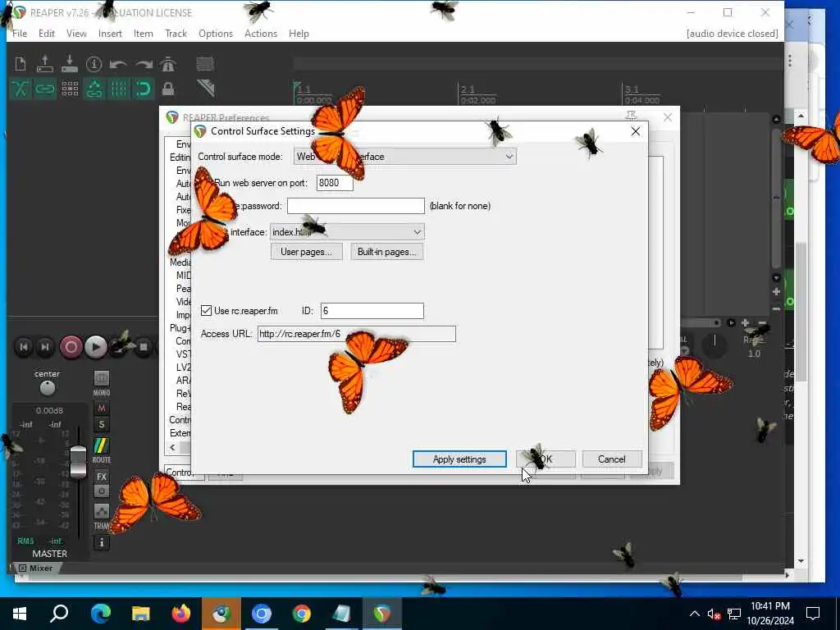Toggle master FX bypass power icon
The width and height of the screenshot is (840, 630).
coord(101,491)
